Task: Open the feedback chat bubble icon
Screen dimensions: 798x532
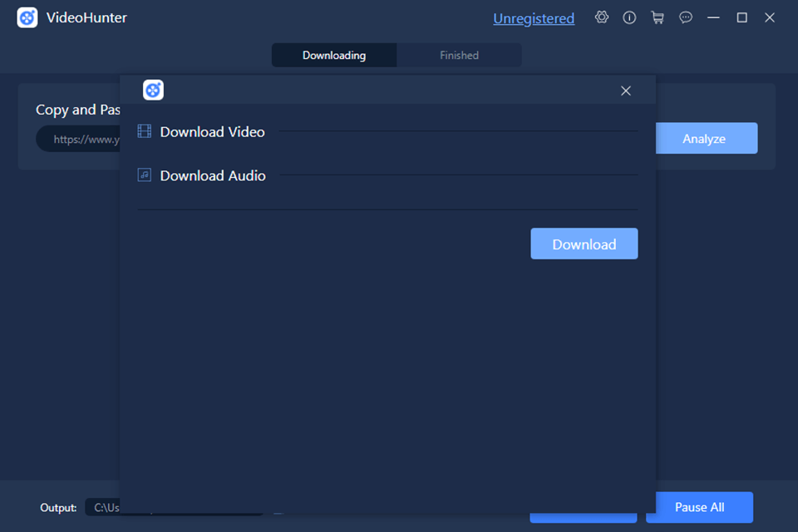Action: 686,17
